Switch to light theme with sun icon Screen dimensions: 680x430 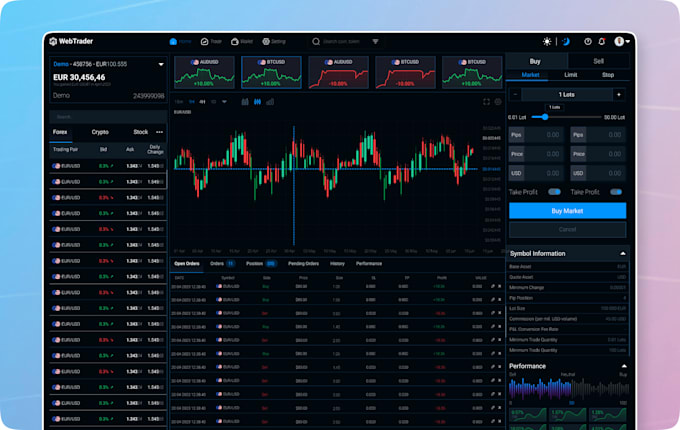pos(547,42)
